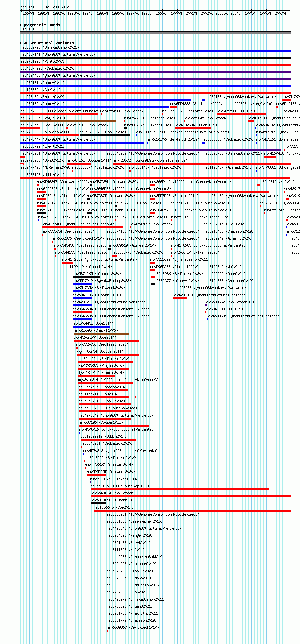This screenshot has height=644, width=300.
Task: Select nsv6251709 (Prakrithi2022) label
Action: [173, 139]
